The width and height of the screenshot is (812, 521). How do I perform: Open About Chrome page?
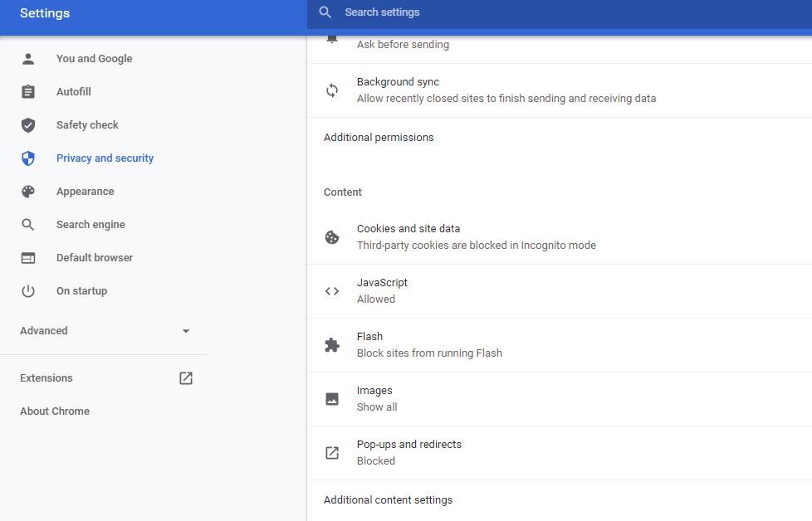tap(54, 411)
